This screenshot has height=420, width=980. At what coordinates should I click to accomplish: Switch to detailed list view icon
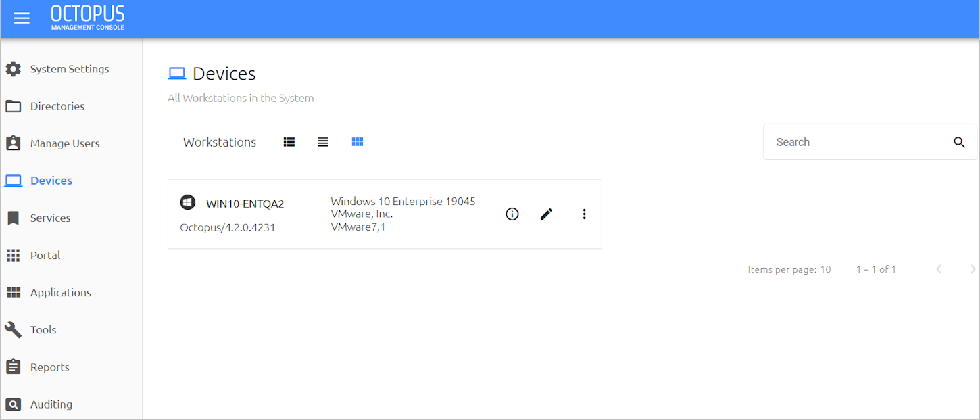pyautogui.click(x=289, y=142)
